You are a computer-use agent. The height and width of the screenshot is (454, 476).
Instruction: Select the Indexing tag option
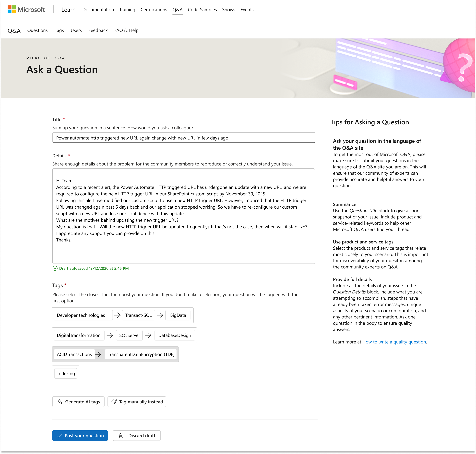[x=66, y=373]
